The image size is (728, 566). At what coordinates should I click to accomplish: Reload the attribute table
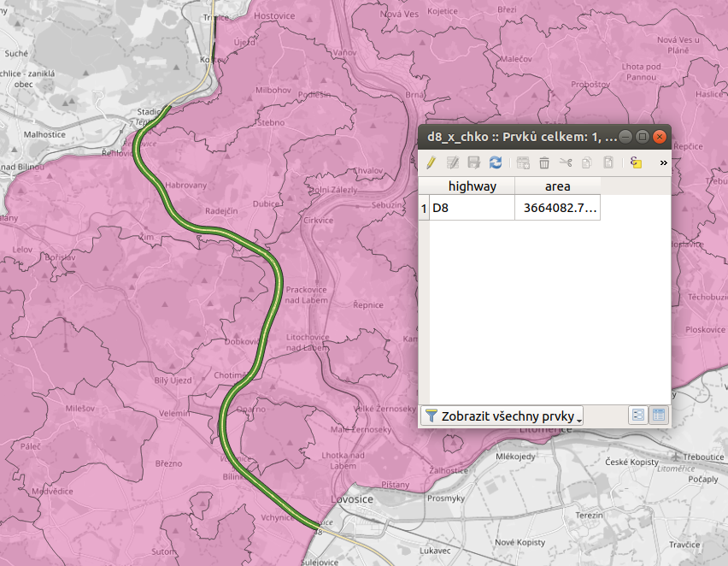click(x=496, y=162)
